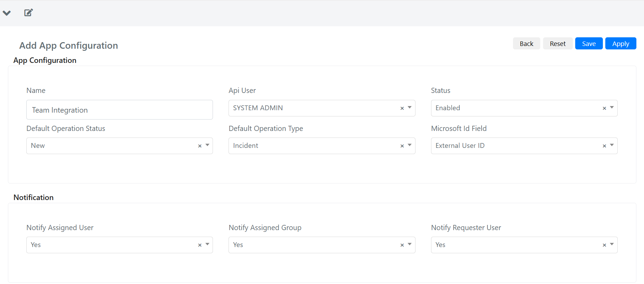Click the Yes value under Notify Assigned User
This screenshot has width=644, height=284.
(x=36, y=245)
